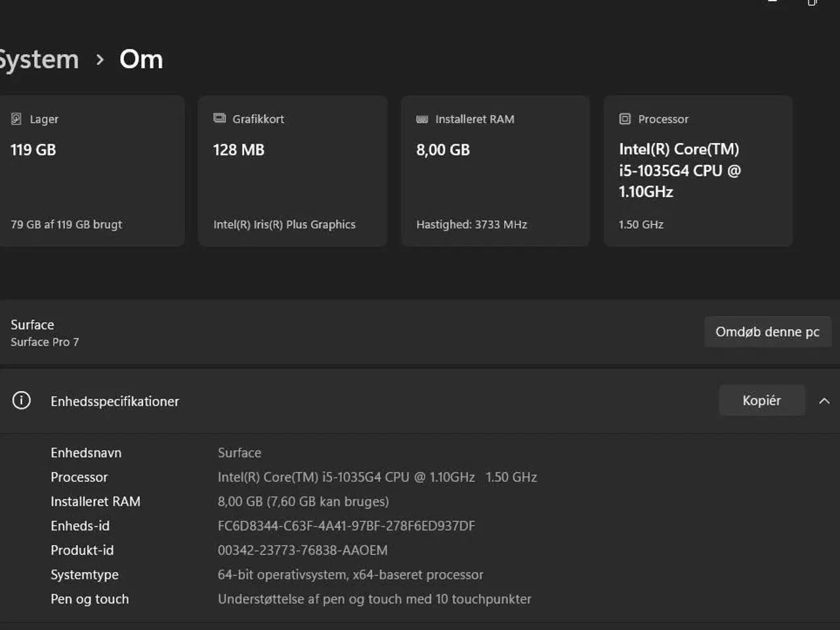
Task: Collapse the Enhedsspecifikationer section chevron
Action: point(824,400)
